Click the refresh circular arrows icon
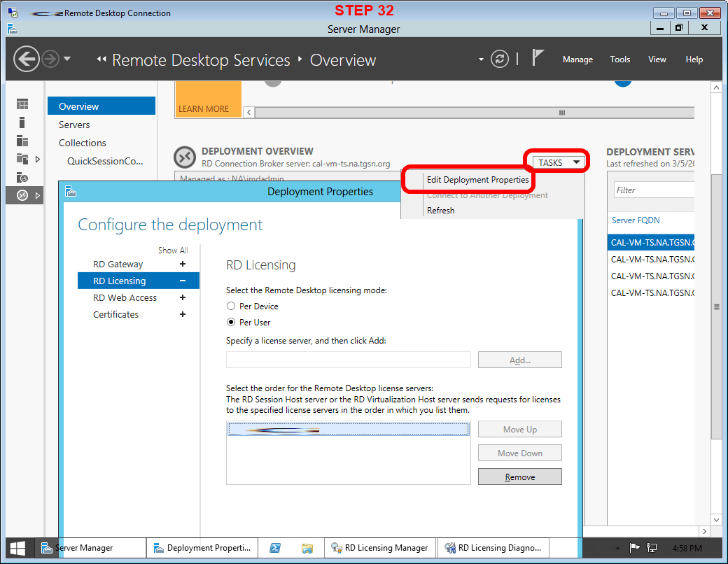This screenshot has height=564, width=728. tap(499, 59)
